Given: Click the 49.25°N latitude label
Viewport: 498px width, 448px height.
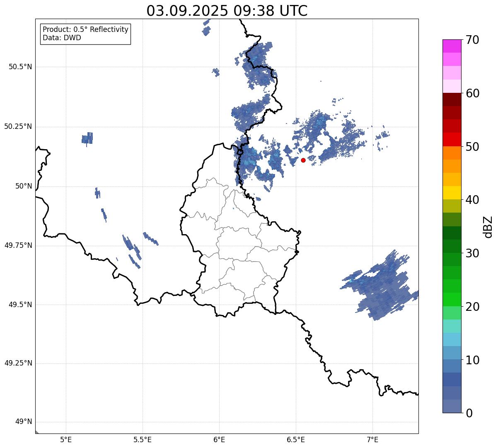Looking at the screenshot, I should coord(18,363).
